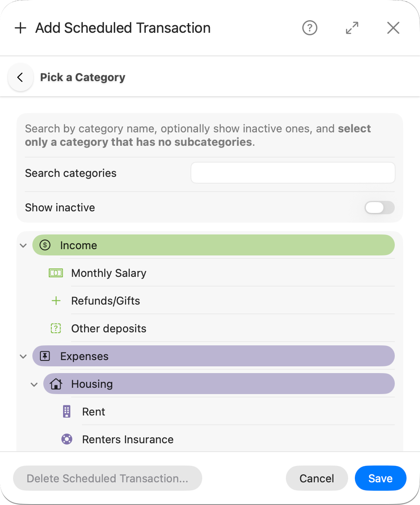
Task: Click inside the Search categories field
Action: click(x=292, y=173)
